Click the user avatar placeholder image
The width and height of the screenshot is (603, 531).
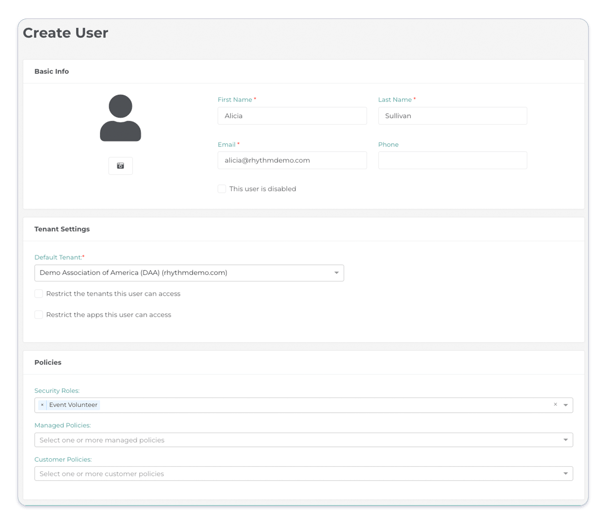coord(120,118)
